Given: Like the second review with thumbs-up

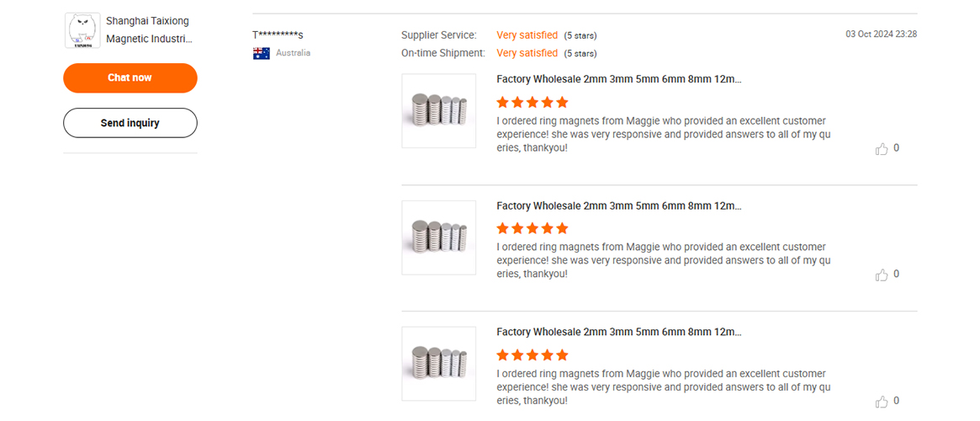Looking at the screenshot, I should tap(882, 275).
